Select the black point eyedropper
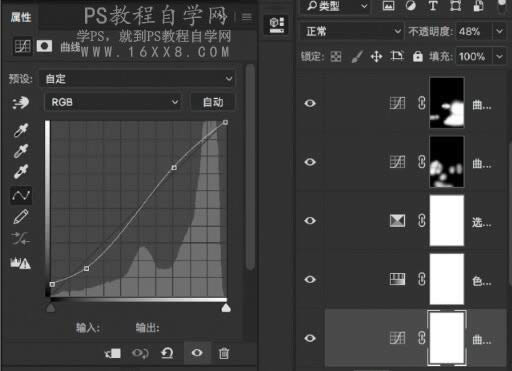 21,130
